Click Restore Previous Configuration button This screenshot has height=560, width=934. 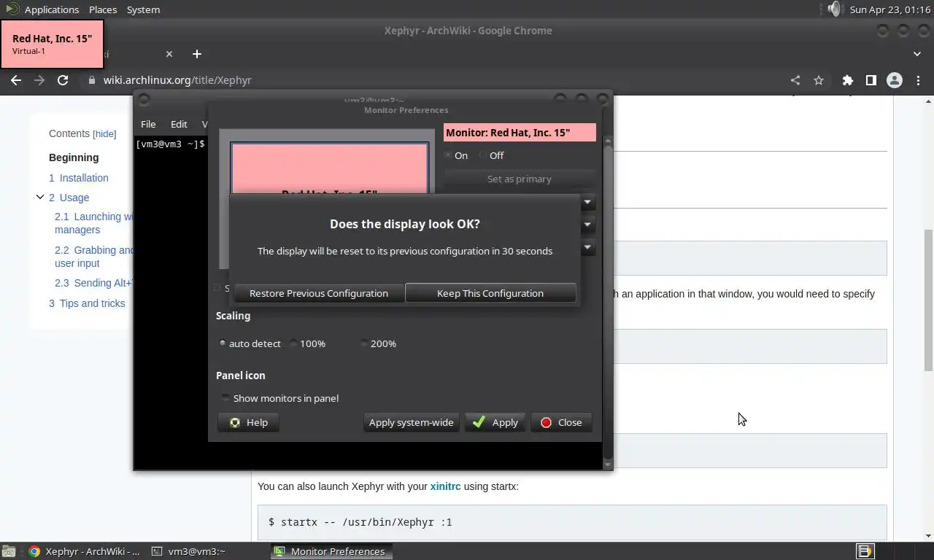(319, 293)
